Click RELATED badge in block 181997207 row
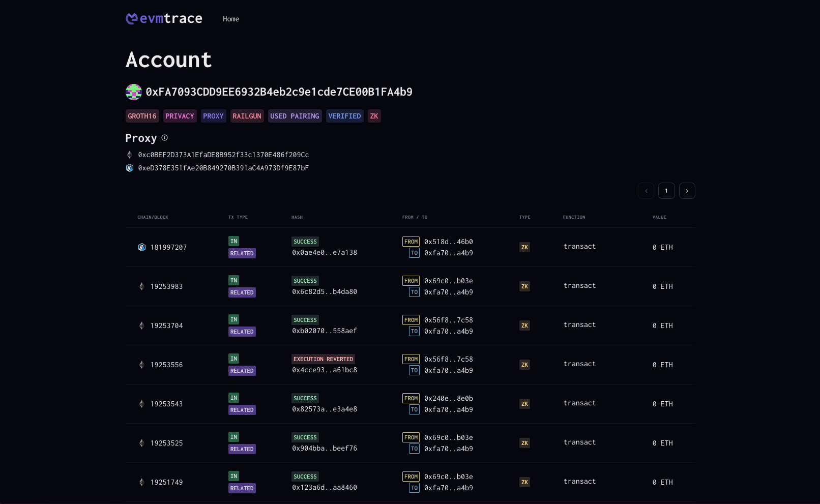Image resolution: width=820 pixels, height=504 pixels. [x=242, y=253]
